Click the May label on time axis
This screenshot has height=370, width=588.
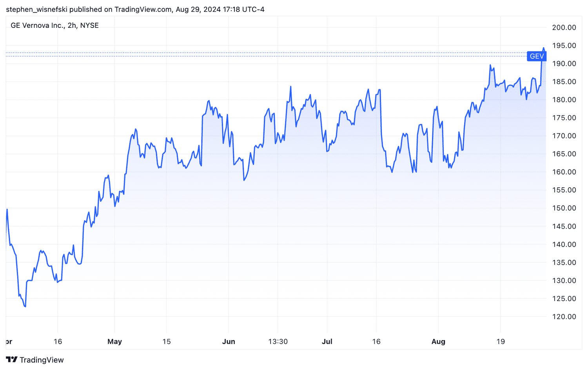click(114, 342)
